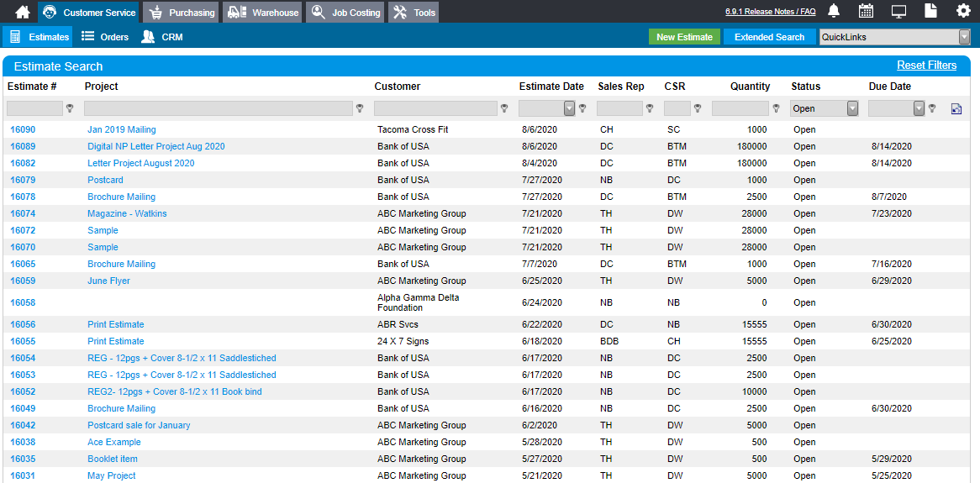This screenshot has height=483, width=980.
Task: Click the CSR column filter icon
Action: click(698, 108)
